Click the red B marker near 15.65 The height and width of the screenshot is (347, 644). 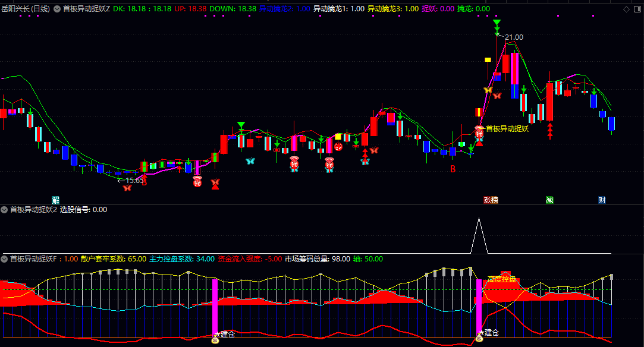click(144, 183)
